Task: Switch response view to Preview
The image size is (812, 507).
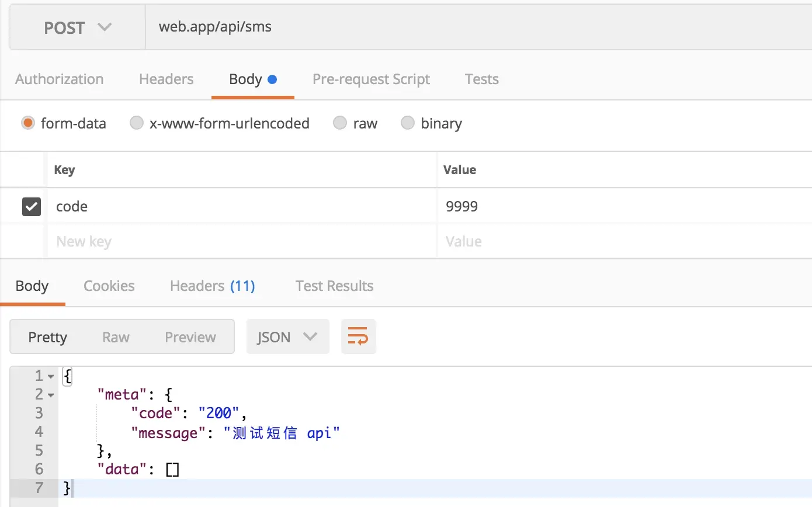Action: coord(190,337)
